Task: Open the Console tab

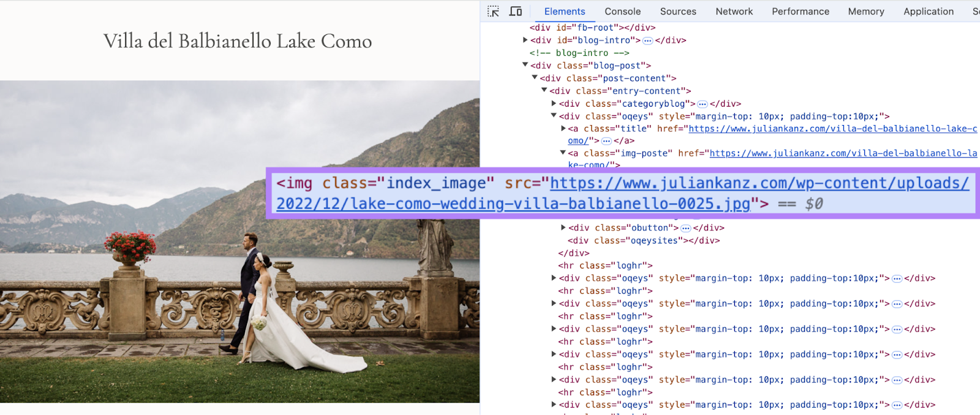Action: coord(622,11)
